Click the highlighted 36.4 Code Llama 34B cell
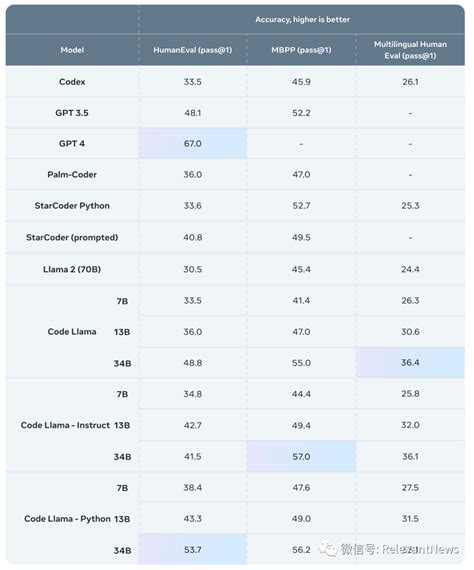The height and width of the screenshot is (570, 474). (410, 362)
